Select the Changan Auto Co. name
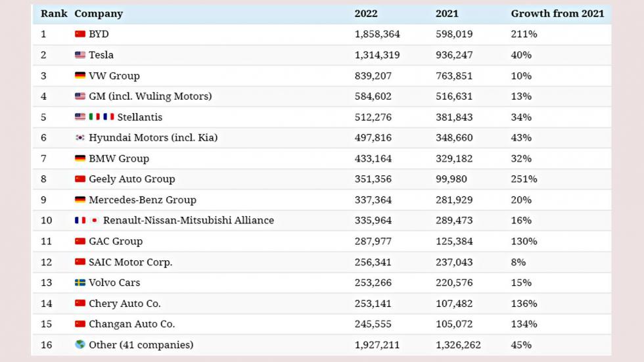Screen dimensions: 644x362 [132, 325]
